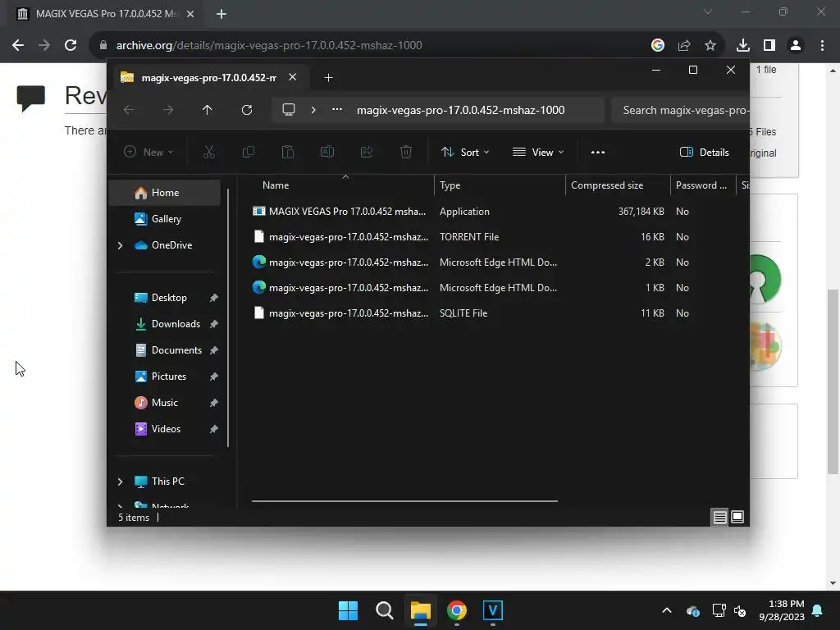Toggle the Details pane button
This screenshot has width=840, height=630.
tap(704, 152)
